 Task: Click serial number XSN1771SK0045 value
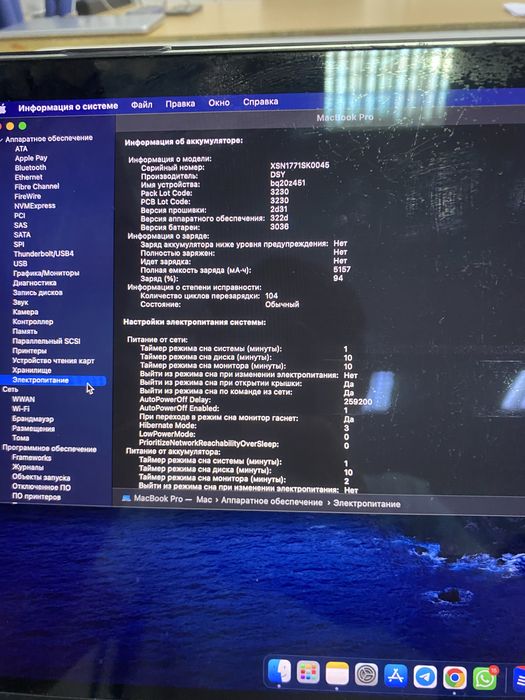coord(300,165)
